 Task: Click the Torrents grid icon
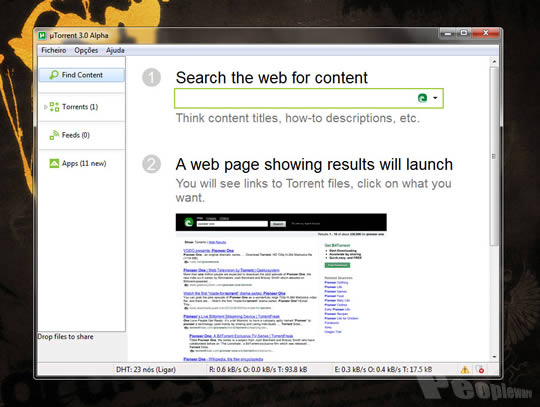[x=54, y=107]
